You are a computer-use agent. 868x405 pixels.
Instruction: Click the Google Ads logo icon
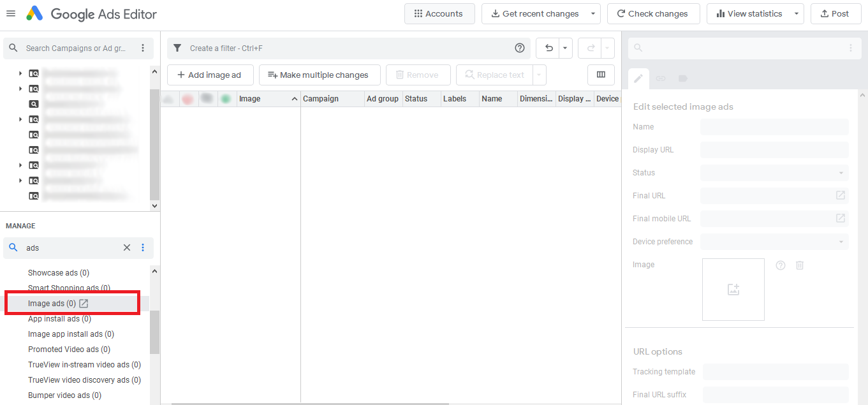point(34,13)
